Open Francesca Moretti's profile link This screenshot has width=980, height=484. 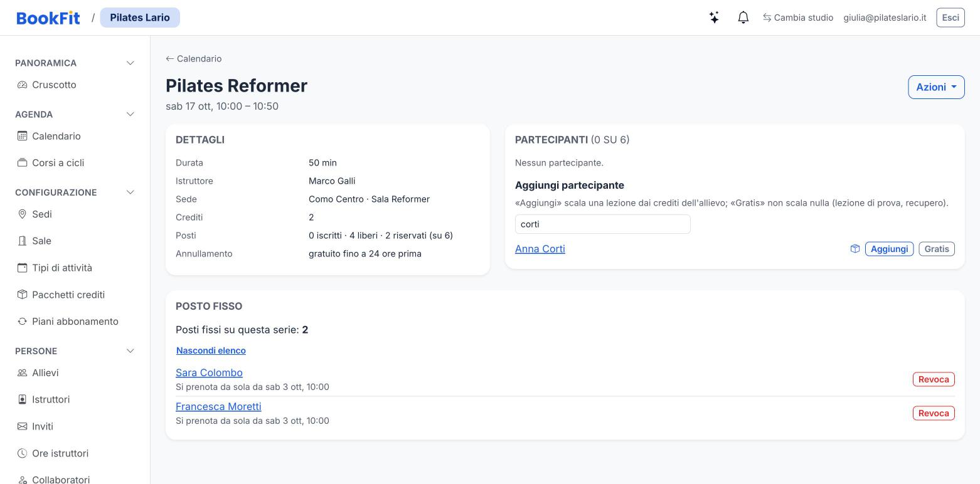(x=218, y=406)
